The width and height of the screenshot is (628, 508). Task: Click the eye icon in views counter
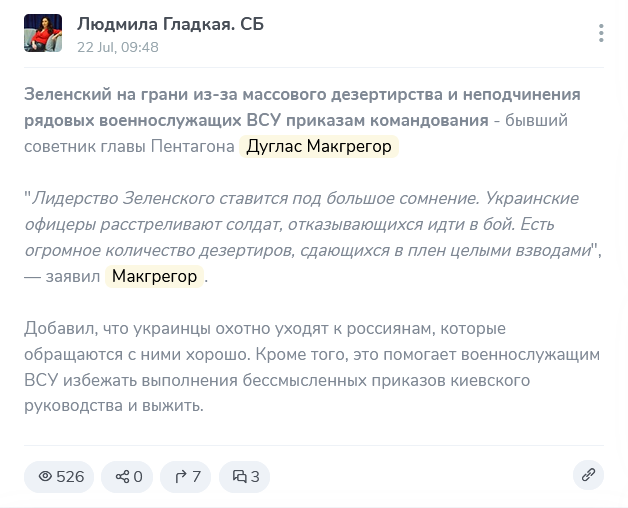[x=44, y=477]
